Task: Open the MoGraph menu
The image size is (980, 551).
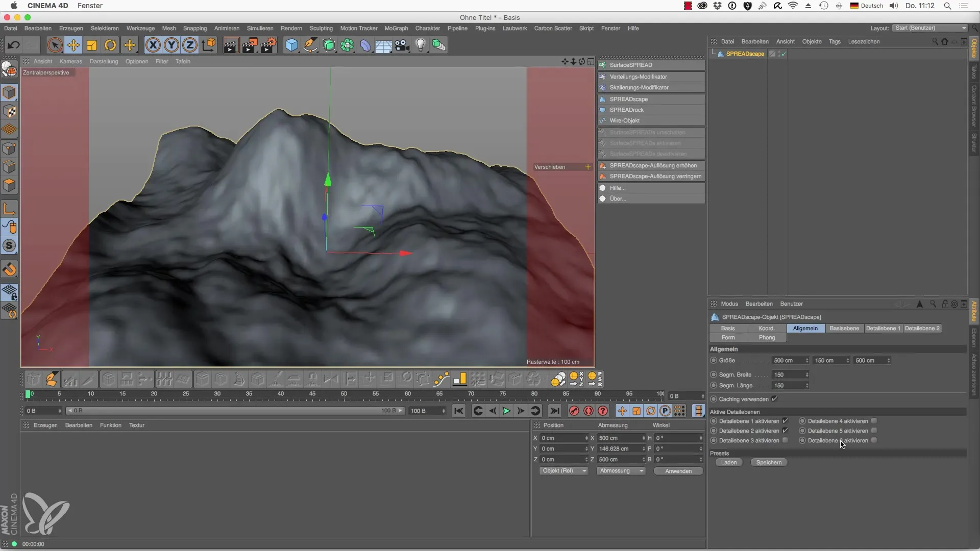Action: coord(396,29)
